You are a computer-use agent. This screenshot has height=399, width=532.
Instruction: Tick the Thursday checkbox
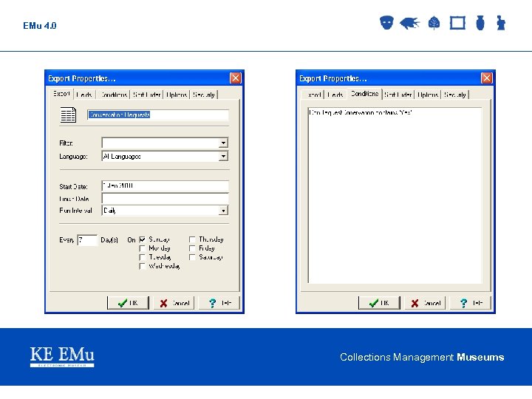(x=192, y=239)
